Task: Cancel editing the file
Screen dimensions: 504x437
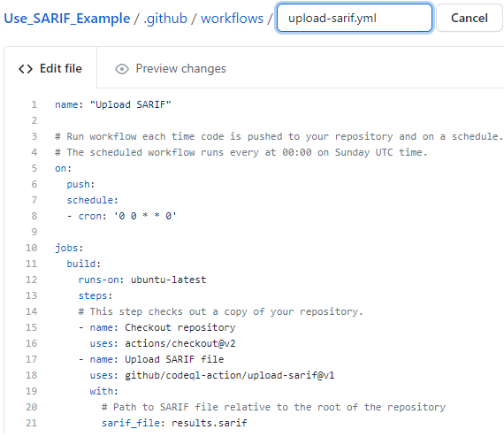Action: [469, 18]
